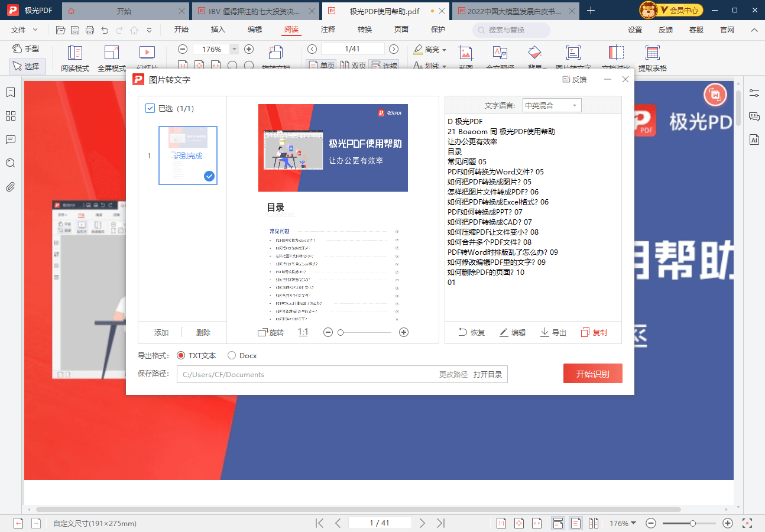
Task: Click 更改路径 to change save path
Action: tap(453, 374)
